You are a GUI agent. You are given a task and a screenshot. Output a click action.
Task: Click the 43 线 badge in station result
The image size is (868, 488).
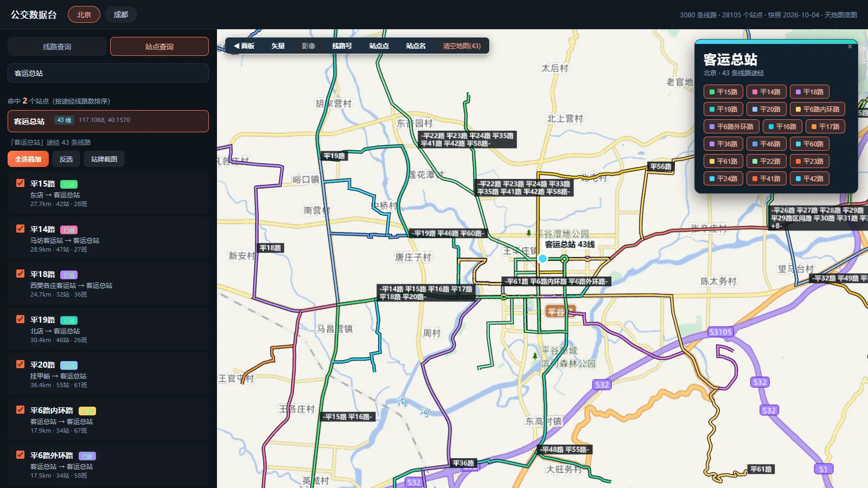click(x=64, y=120)
